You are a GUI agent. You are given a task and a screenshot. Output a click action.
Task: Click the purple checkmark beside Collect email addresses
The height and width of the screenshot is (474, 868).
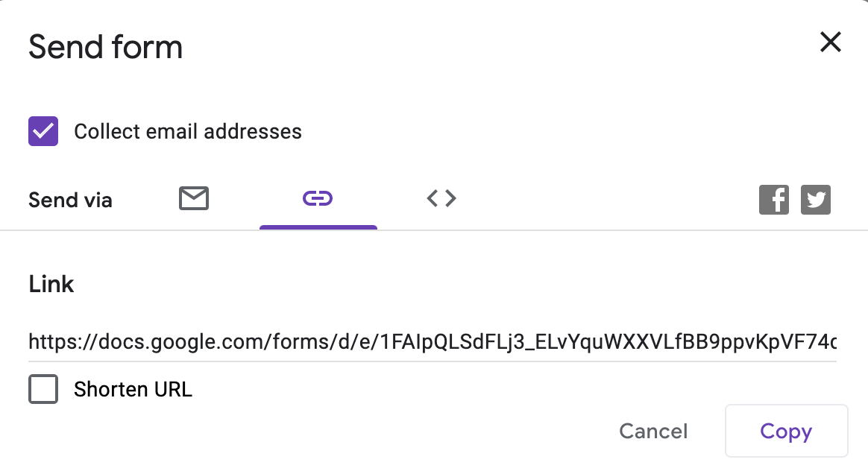coord(43,131)
